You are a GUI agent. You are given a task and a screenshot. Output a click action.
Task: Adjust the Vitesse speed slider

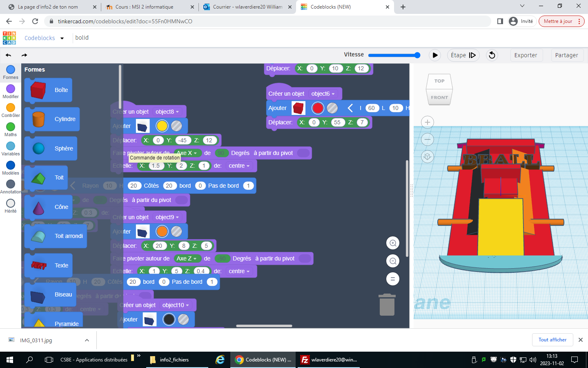[394, 55]
